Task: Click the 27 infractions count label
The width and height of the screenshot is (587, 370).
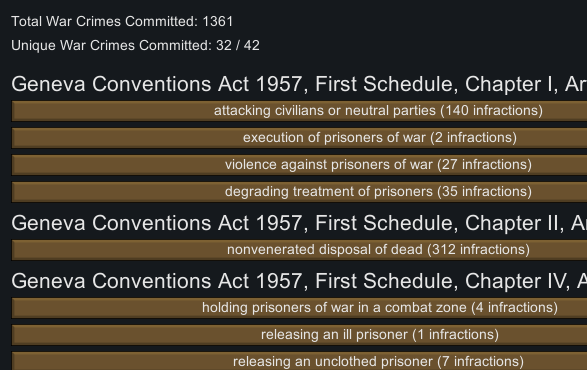Action: pyautogui.click(x=484, y=165)
